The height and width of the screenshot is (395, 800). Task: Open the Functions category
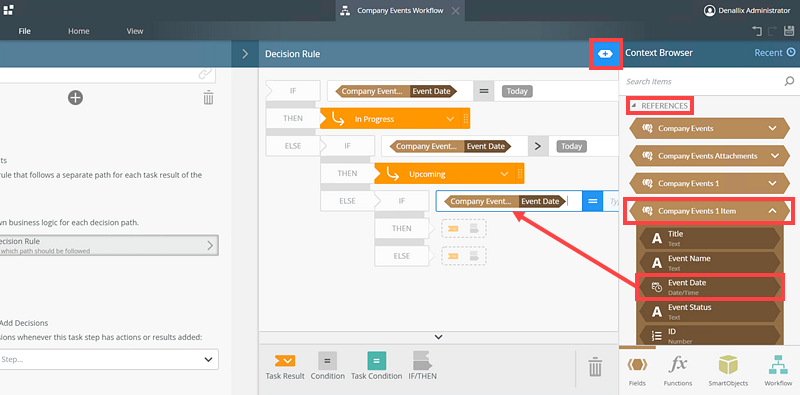(678, 372)
